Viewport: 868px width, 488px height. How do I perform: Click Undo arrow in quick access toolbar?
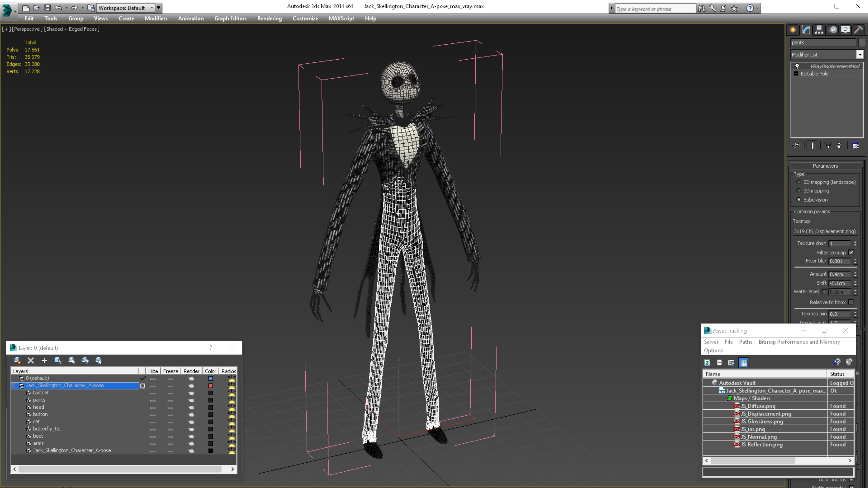click(59, 8)
